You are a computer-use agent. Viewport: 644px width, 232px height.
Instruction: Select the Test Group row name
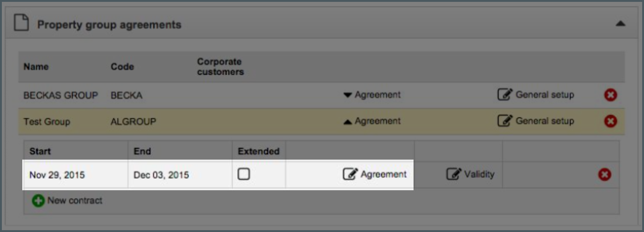(47, 122)
